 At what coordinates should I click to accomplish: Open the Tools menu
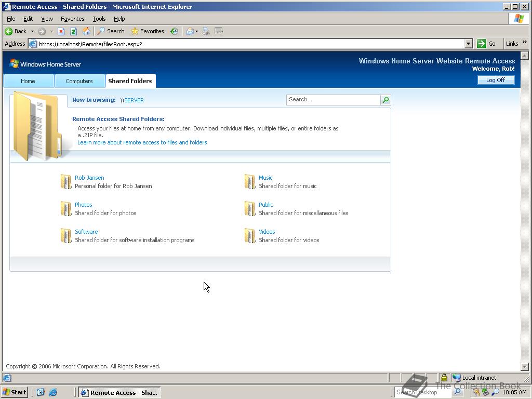[99, 19]
